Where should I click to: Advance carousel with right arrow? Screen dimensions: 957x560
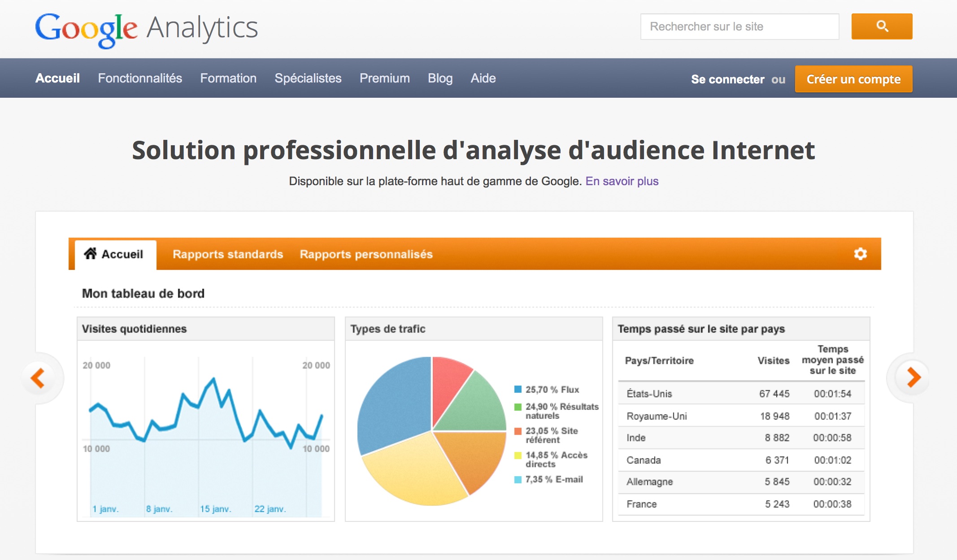pos(913,377)
